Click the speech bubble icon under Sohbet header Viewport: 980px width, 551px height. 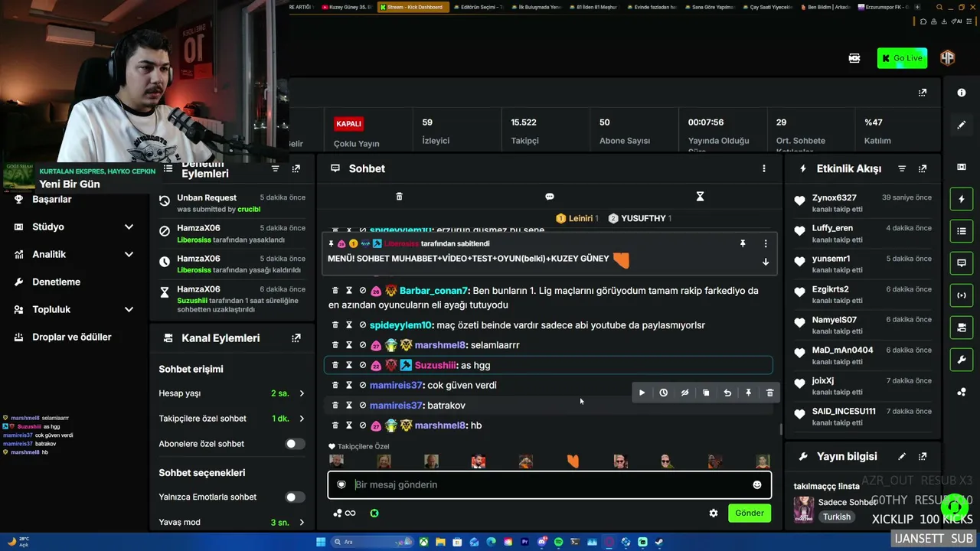[x=549, y=197]
